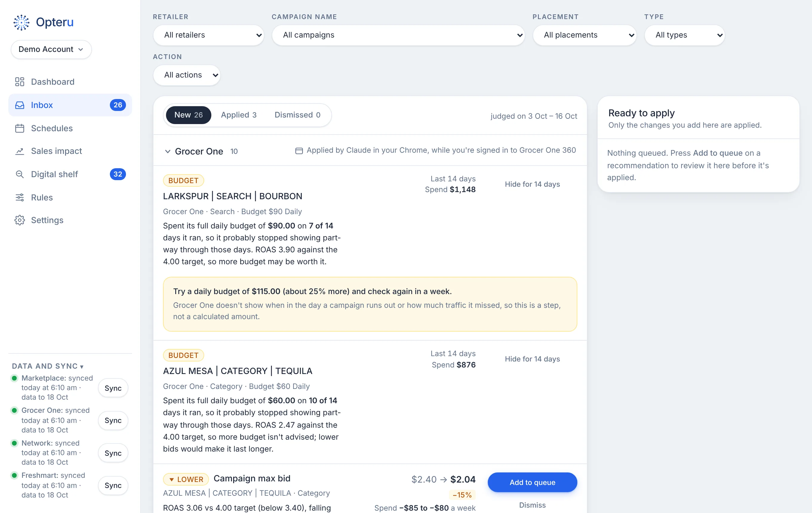Image resolution: width=812 pixels, height=513 pixels.
Task: Click the Dashboard grid icon
Action: point(20,82)
